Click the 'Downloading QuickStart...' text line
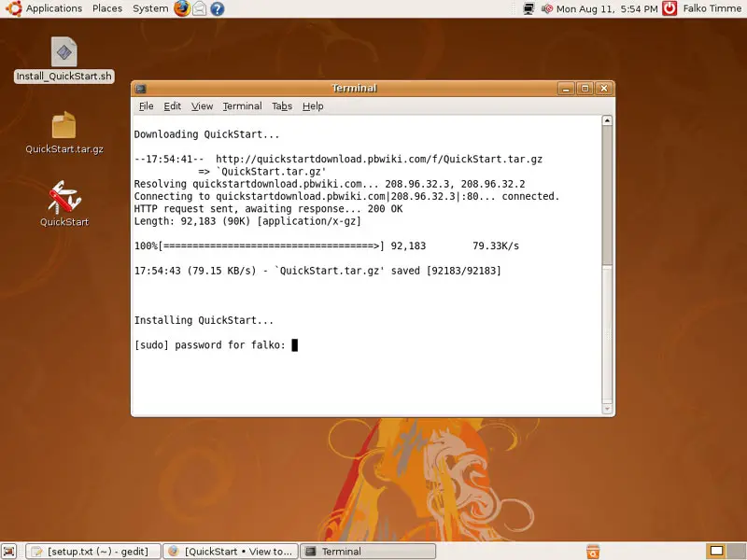Image resolution: width=747 pixels, height=560 pixels. [x=206, y=134]
